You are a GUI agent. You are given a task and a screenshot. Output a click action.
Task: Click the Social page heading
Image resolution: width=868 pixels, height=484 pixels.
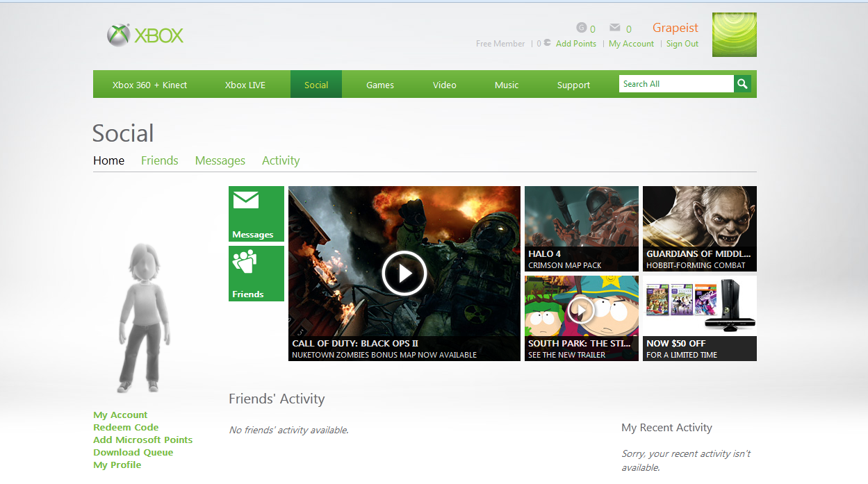pos(123,133)
